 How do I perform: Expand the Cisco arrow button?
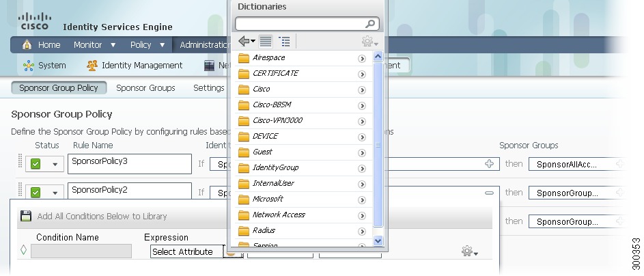click(362, 90)
